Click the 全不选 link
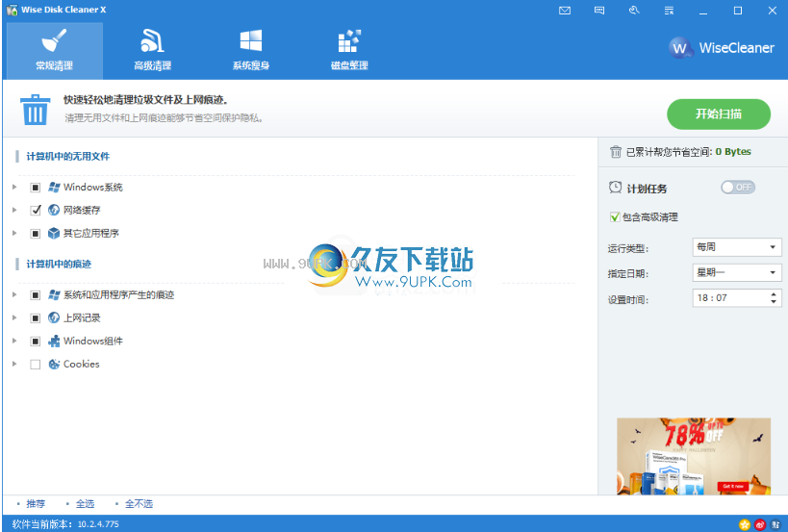The width and height of the screenshot is (788, 532). click(x=139, y=504)
